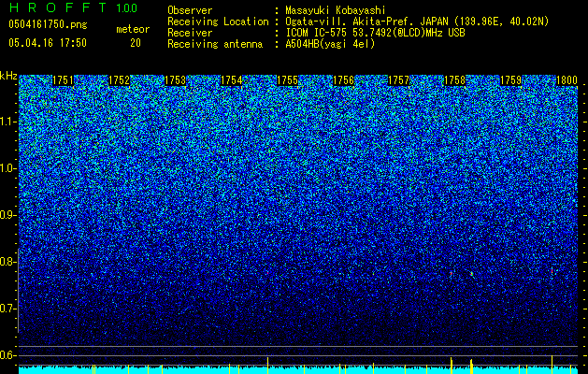Click the Receiving Location label

[218, 22]
